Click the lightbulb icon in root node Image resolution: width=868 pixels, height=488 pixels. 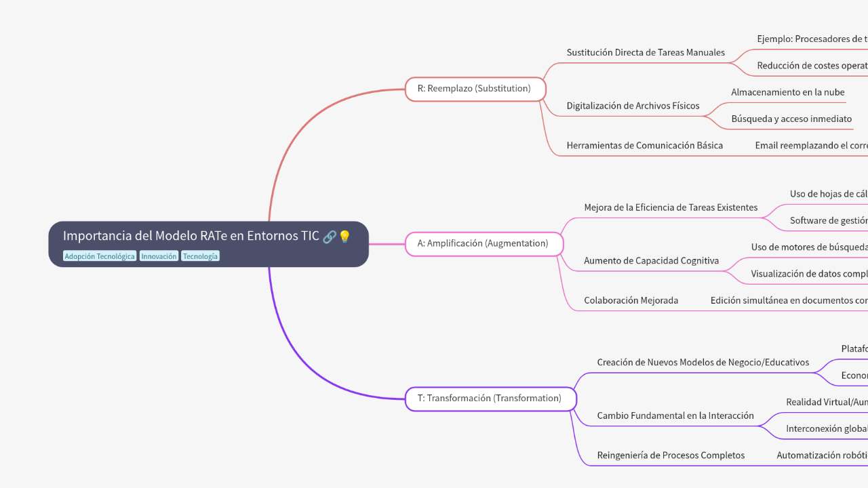click(344, 237)
